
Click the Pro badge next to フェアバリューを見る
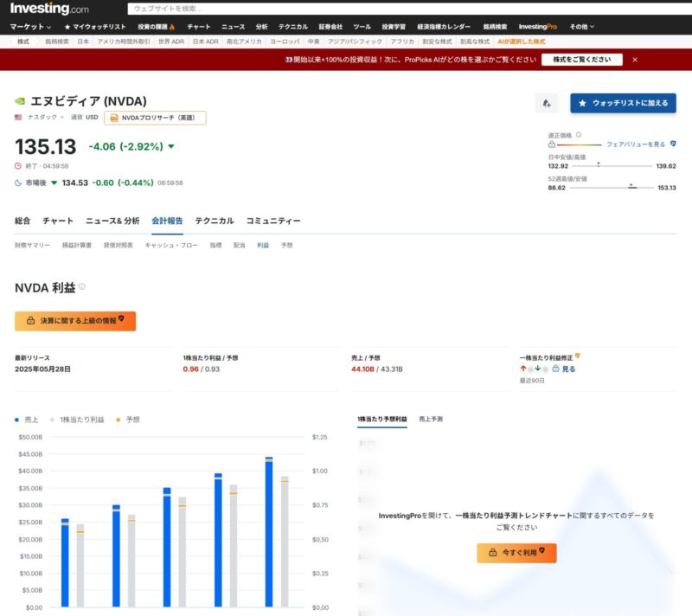pyautogui.click(x=673, y=144)
